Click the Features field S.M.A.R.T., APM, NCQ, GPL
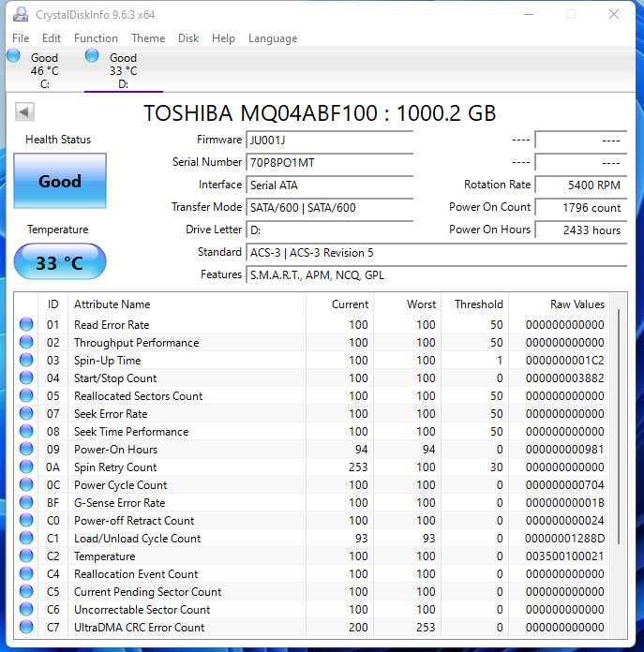Image resolution: width=644 pixels, height=652 pixels. [437, 274]
